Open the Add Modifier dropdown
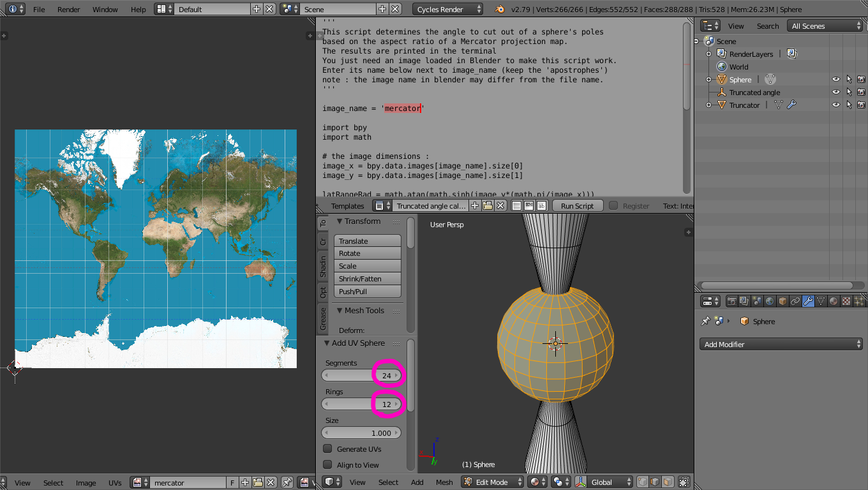 tap(781, 344)
